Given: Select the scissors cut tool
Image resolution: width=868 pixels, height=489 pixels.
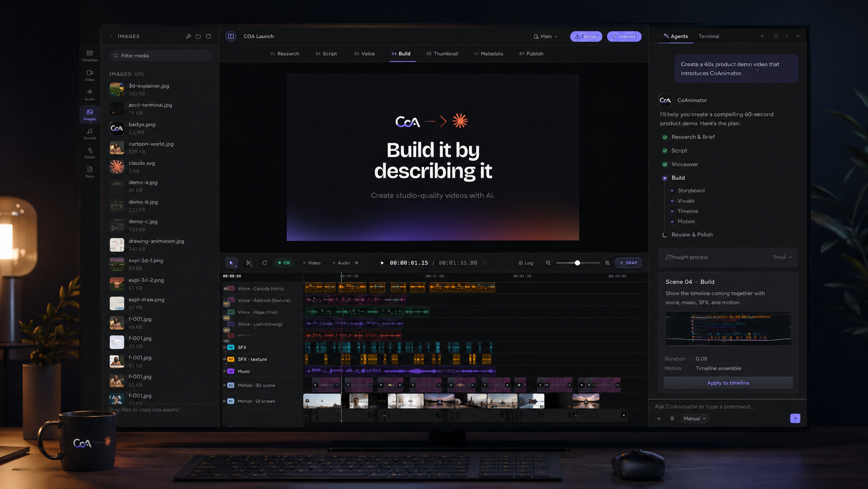Looking at the screenshot, I should (249, 263).
